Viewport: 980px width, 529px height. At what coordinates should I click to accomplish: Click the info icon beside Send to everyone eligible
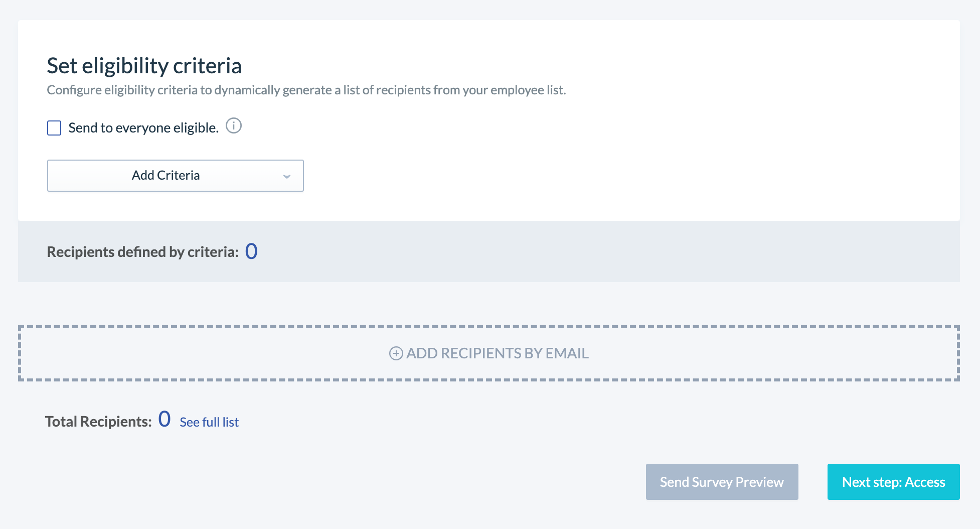[234, 125]
